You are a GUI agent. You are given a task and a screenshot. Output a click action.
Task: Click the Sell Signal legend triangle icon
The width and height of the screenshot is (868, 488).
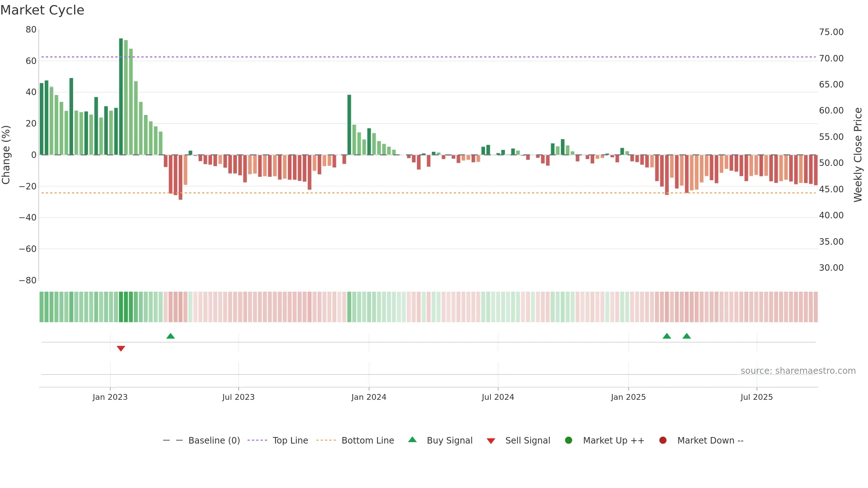click(491, 441)
